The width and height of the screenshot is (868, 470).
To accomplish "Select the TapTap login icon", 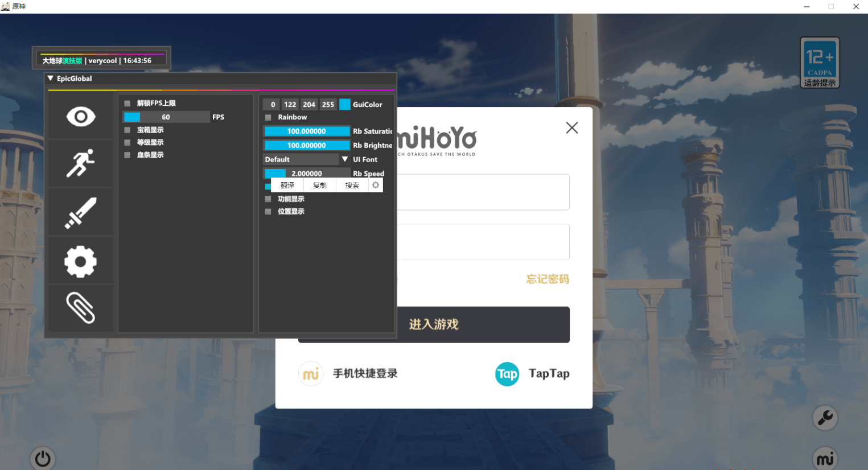I will point(507,374).
